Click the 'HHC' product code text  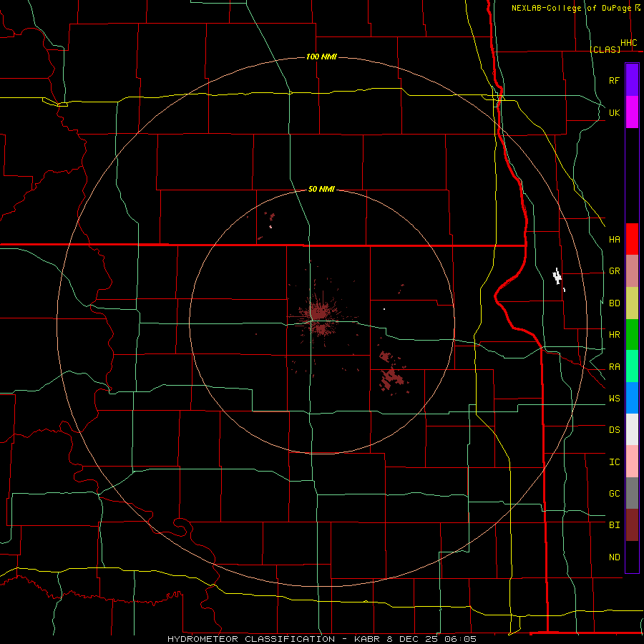629,43
